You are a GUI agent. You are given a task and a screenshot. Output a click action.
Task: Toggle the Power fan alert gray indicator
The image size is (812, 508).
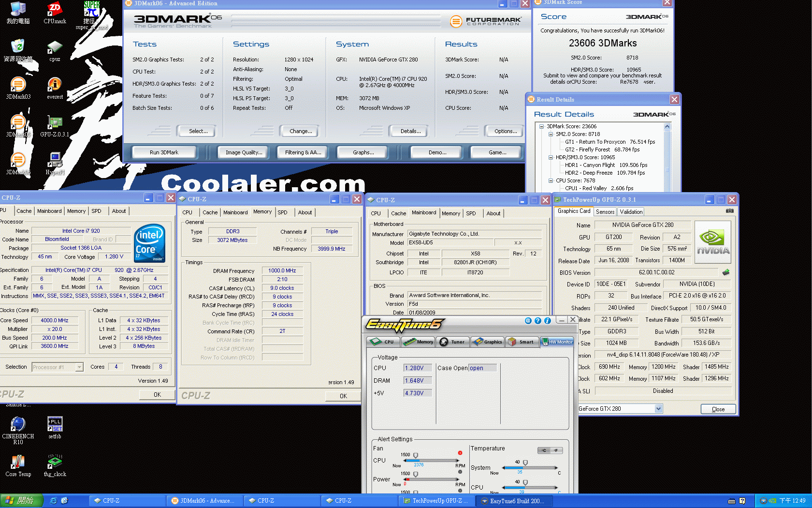click(460, 472)
